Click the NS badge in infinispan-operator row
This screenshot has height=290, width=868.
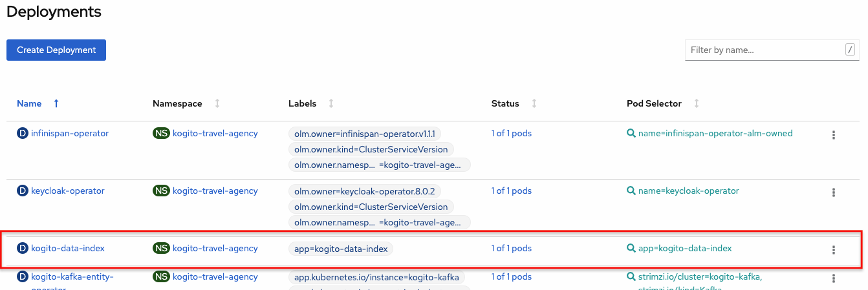161,134
